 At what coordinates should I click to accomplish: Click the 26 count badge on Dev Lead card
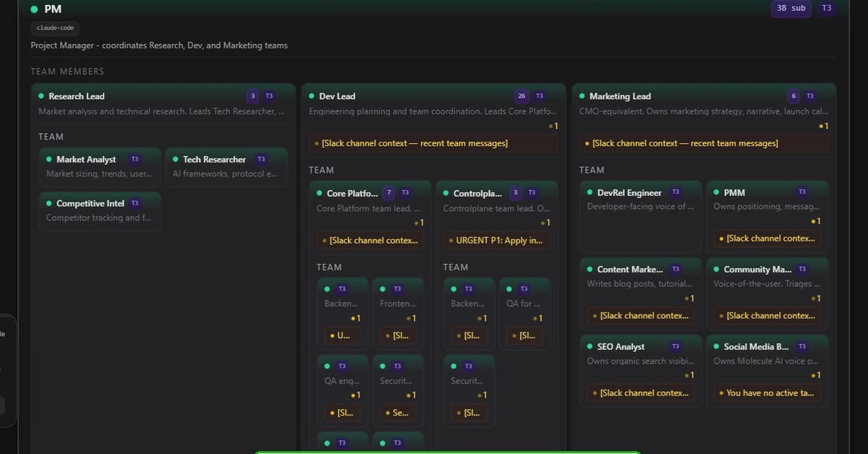522,95
